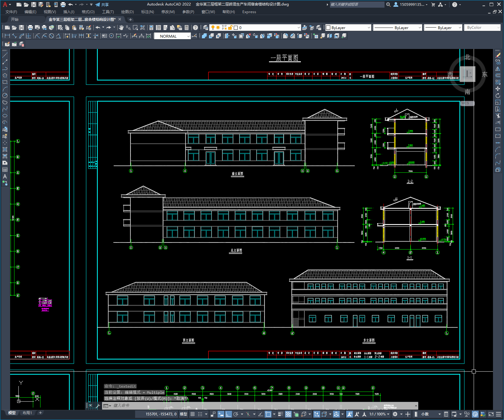Select the Hatch tool in Draw toolbar
Image resolution: width=504 pixels, height=420 pixels.
point(5,149)
